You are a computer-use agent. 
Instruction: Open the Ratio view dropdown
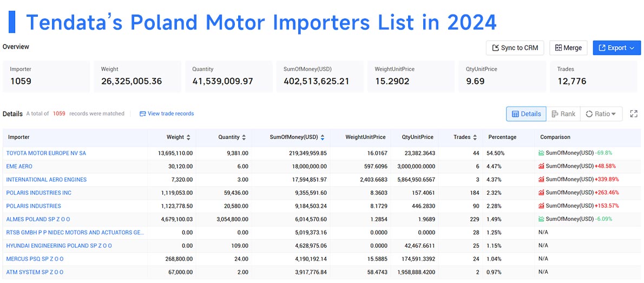click(601, 114)
